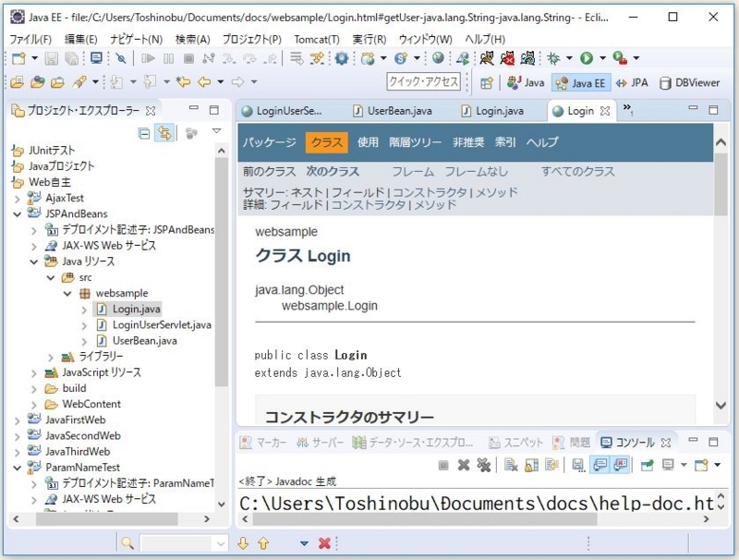This screenshot has width=739, height=560.
Task: Click the yellow down arrow at bottom bar
Action: (x=243, y=543)
